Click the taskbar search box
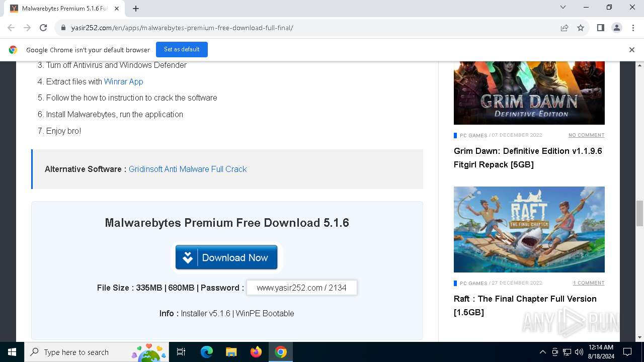This screenshot has height=362, width=644. tap(97, 352)
